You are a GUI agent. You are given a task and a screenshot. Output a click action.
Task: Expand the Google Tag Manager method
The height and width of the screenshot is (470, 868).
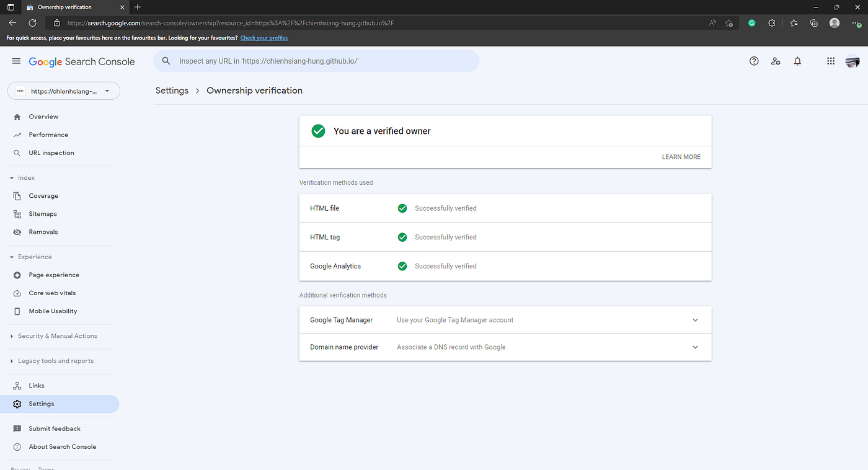pyautogui.click(x=505, y=320)
